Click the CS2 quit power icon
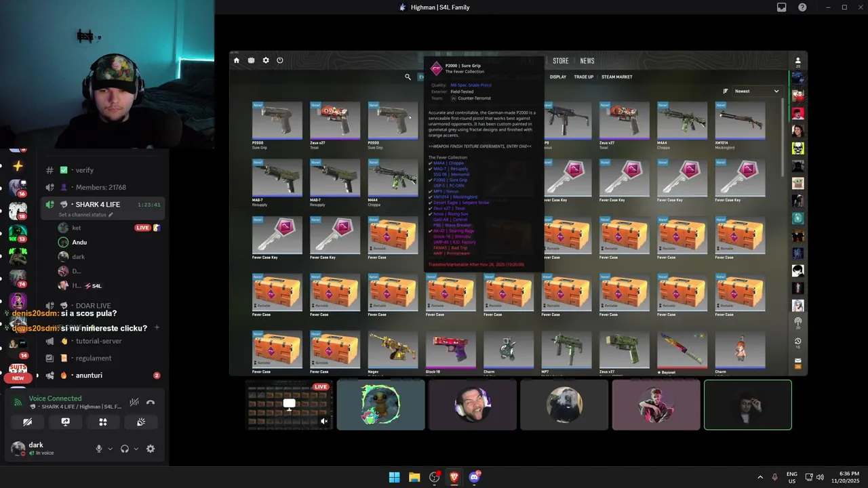Screen dimensions: 868x488 (x=280, y=60)
